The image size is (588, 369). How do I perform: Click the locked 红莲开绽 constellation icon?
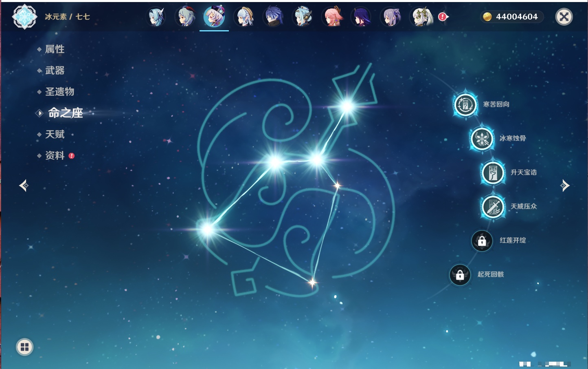tap(482, 241)
